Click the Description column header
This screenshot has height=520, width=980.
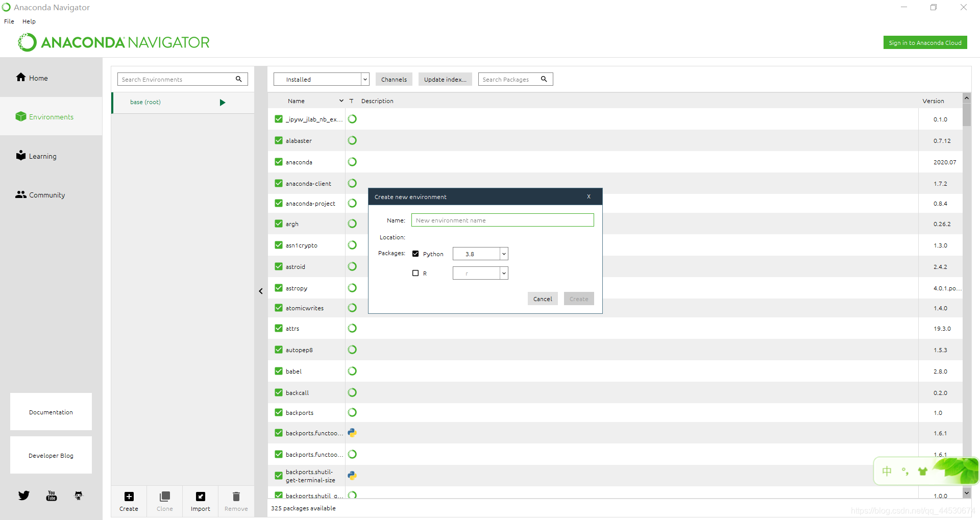click(x=377, y=101)
